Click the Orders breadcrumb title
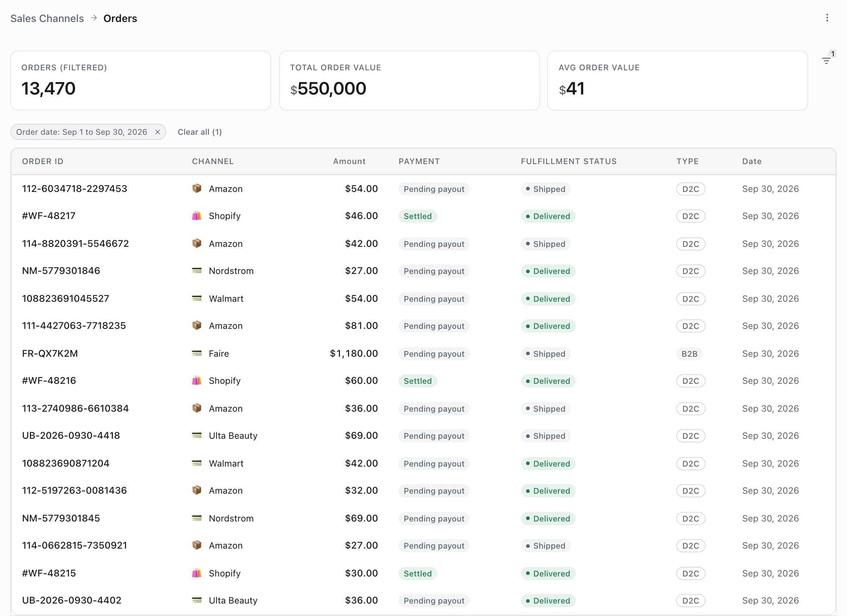Image resolution: width=847 pixels, height=616 pixels. coord(120,18)
